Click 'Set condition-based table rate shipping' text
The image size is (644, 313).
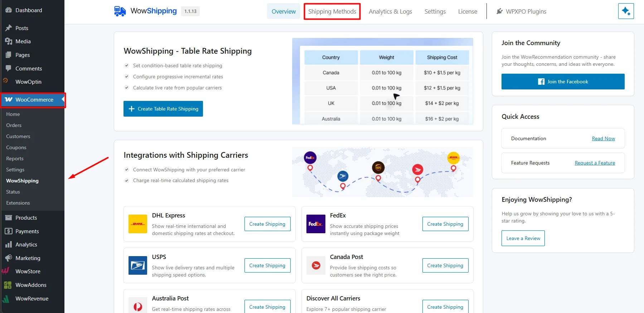coord(178,65)
